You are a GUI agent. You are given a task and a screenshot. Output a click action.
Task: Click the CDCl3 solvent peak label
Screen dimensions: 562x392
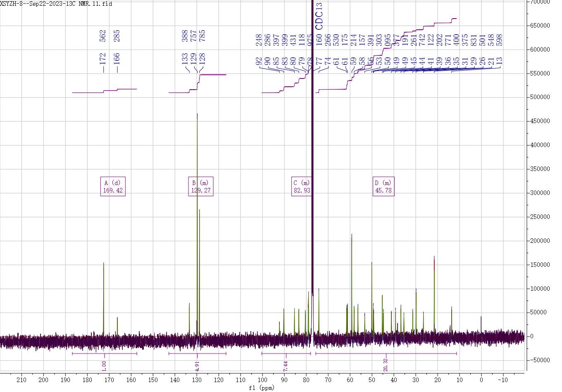point(319,17)
